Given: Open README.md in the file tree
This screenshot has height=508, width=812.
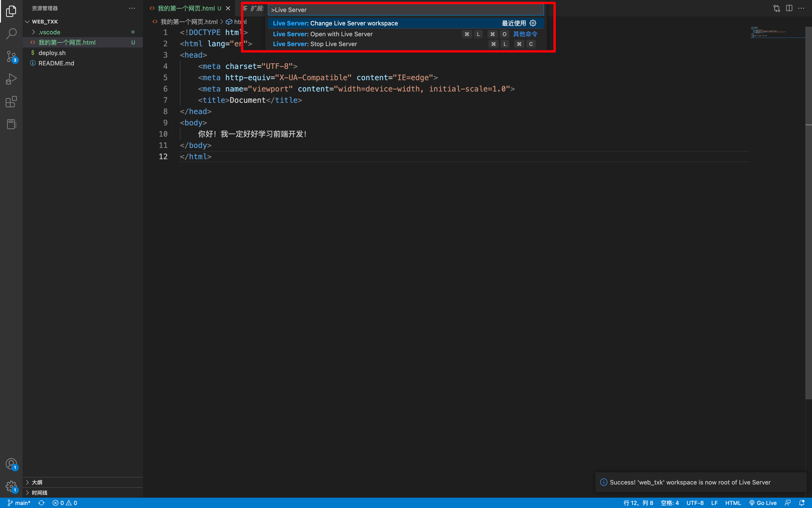Looking at the screenshot, I should pyautogui.click(x=82, y=63).
